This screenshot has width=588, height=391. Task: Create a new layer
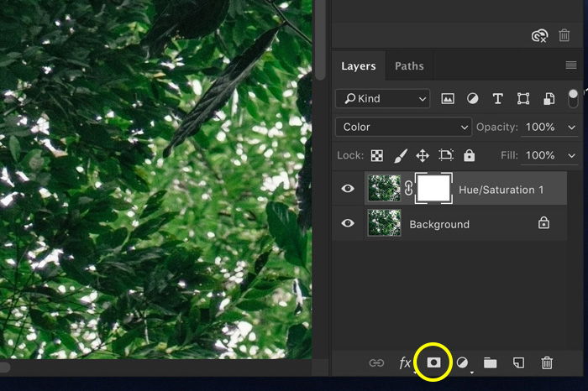click(x=518, y=362)
